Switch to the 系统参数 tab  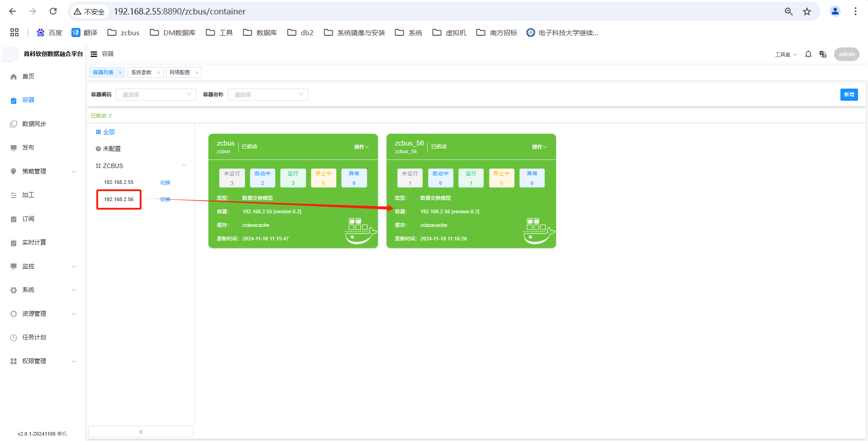click(142, 72)
